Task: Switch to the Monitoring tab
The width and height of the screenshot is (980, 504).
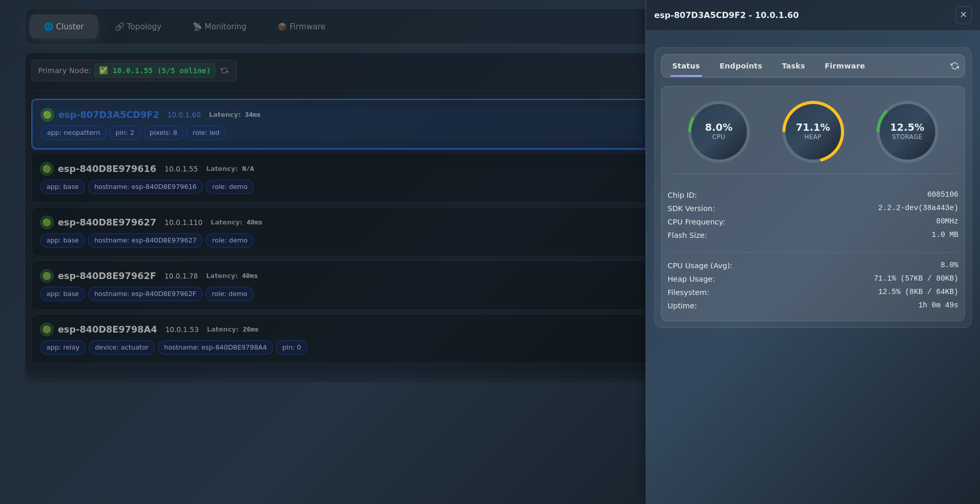Action: [x=219, y=27]
